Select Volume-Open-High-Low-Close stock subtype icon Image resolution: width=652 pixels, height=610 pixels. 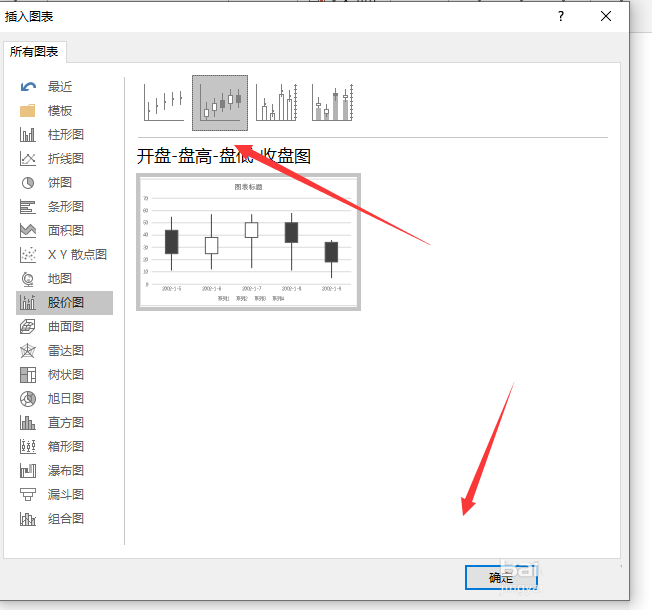332,103
